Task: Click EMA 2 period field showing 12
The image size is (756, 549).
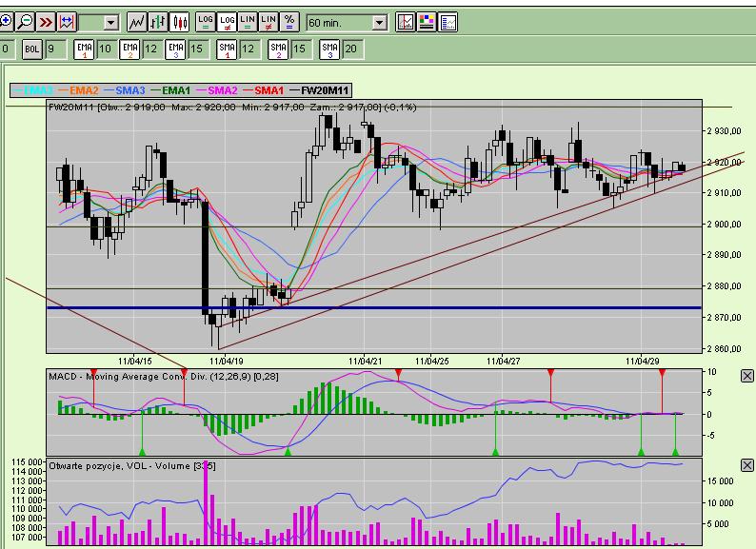Action: (x=152, y=49)
